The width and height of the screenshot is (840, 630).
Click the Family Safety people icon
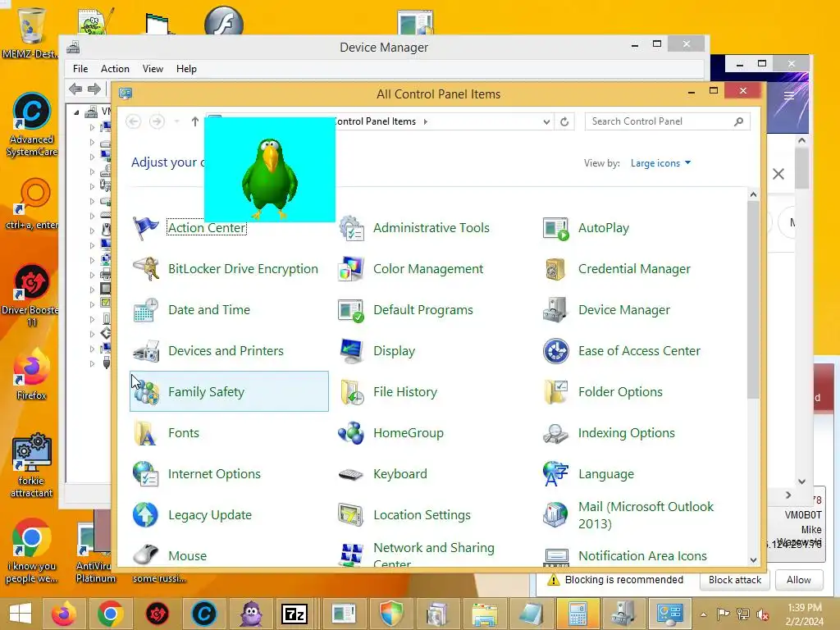(147, 393)
